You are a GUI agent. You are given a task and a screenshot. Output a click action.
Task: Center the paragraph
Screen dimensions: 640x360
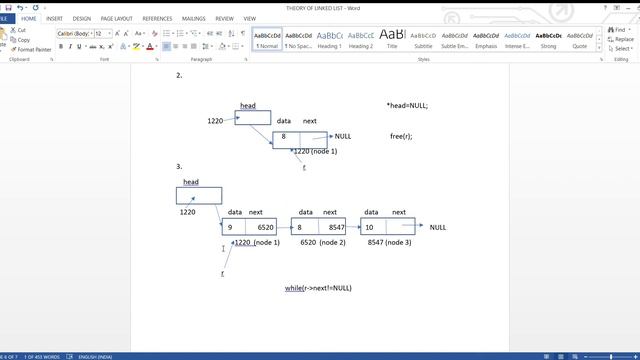[176, 47]
